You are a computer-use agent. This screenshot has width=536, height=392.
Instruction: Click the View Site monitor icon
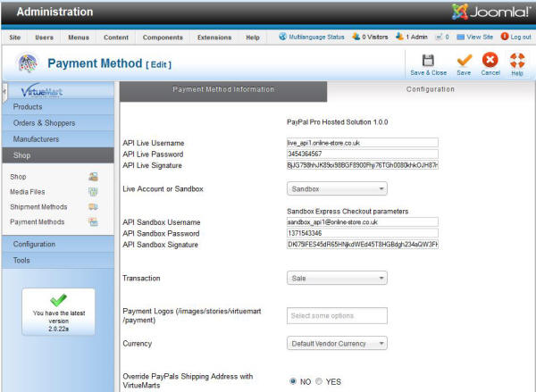coord(460,37)
